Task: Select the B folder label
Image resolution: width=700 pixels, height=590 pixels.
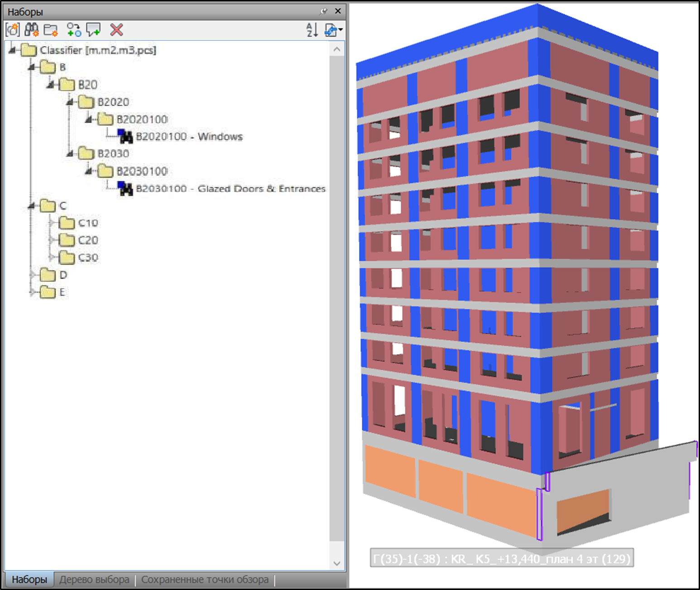Action: pos(62,67)
